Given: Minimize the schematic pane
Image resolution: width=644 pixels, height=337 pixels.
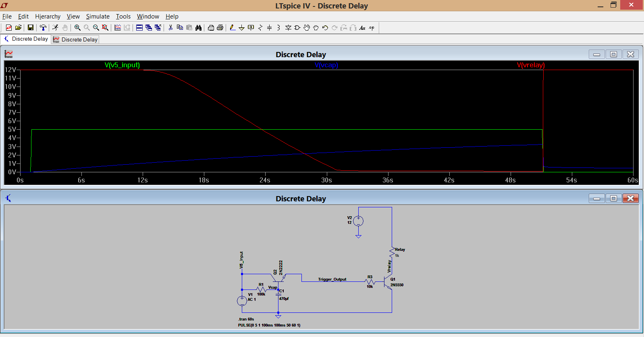Looking at the screenshot, I should [x=596, y=198].
